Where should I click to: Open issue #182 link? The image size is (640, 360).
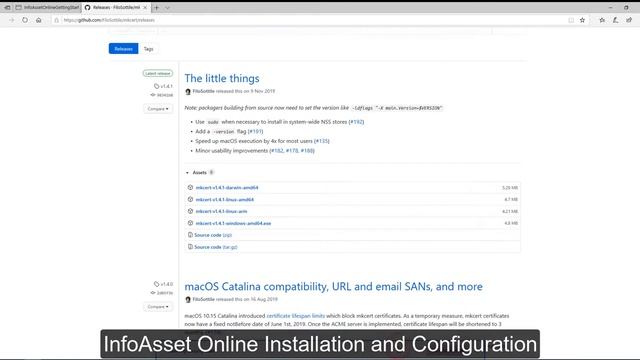pyautogui.click(x=277, y=151)
